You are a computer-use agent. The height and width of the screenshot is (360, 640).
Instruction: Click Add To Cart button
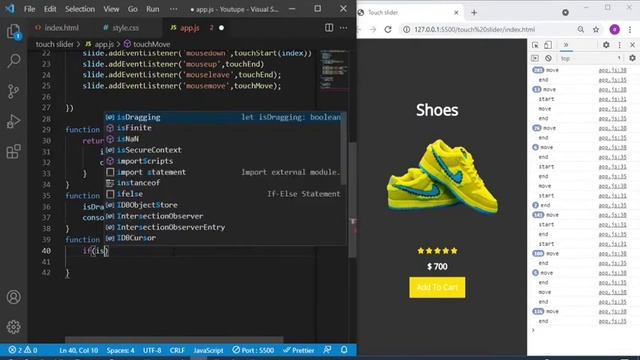(437, 287)
